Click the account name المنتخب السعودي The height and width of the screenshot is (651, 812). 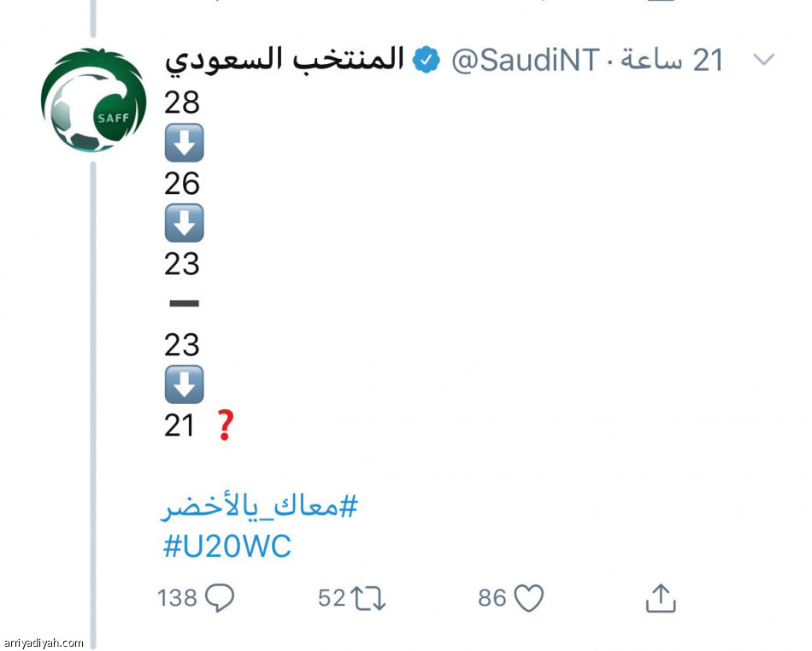click(286, 60)
